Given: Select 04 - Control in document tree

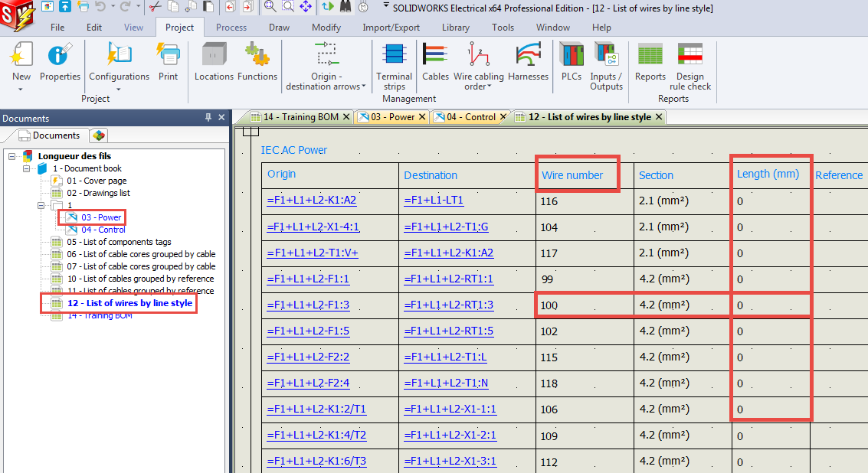Looking at the screenshot, I should tap(103, 230).
